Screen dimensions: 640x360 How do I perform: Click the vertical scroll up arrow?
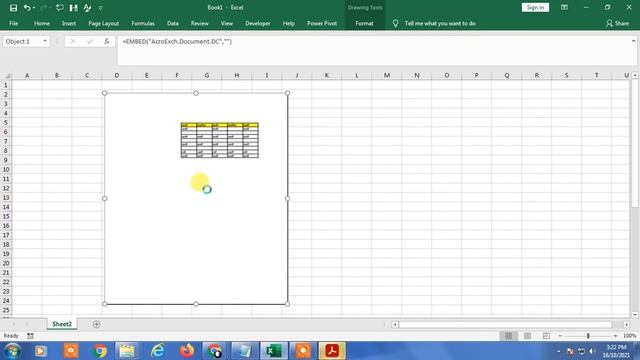[x=635, y=76]
